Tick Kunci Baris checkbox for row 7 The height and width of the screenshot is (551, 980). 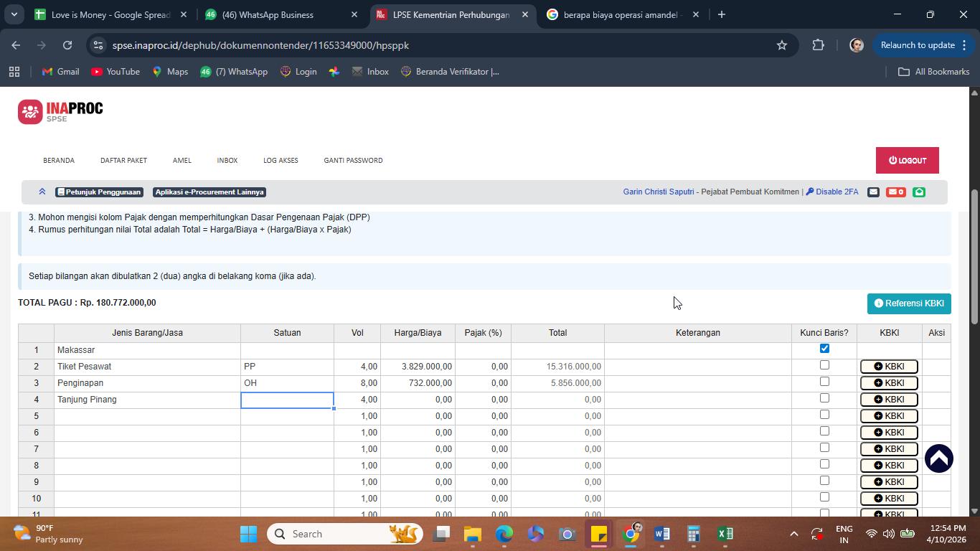pos(824,448)
